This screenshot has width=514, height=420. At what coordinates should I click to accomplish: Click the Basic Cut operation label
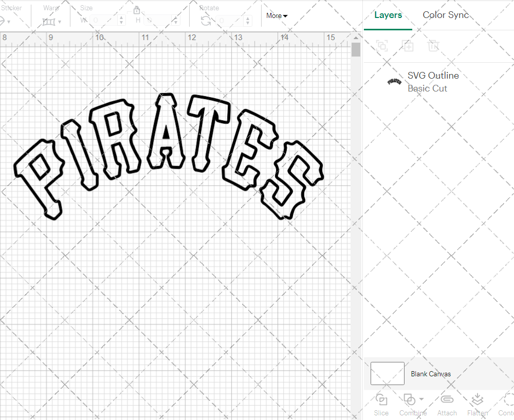point(427,88)
